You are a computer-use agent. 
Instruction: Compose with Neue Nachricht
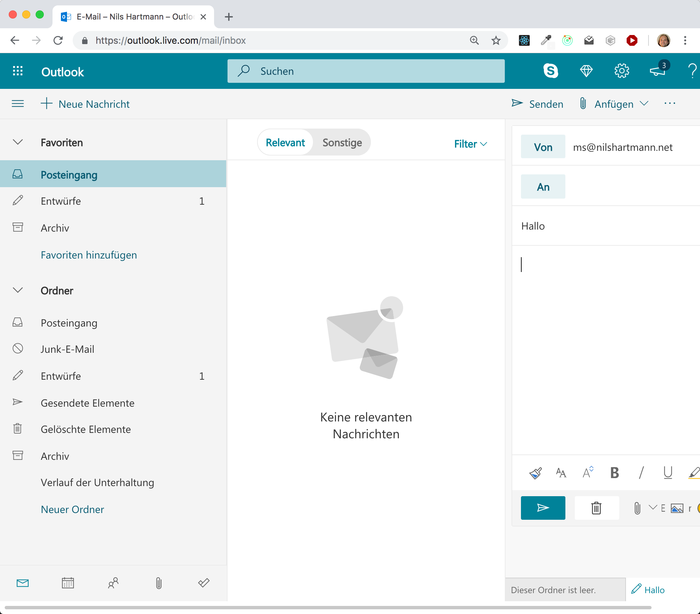pos(85,104)
